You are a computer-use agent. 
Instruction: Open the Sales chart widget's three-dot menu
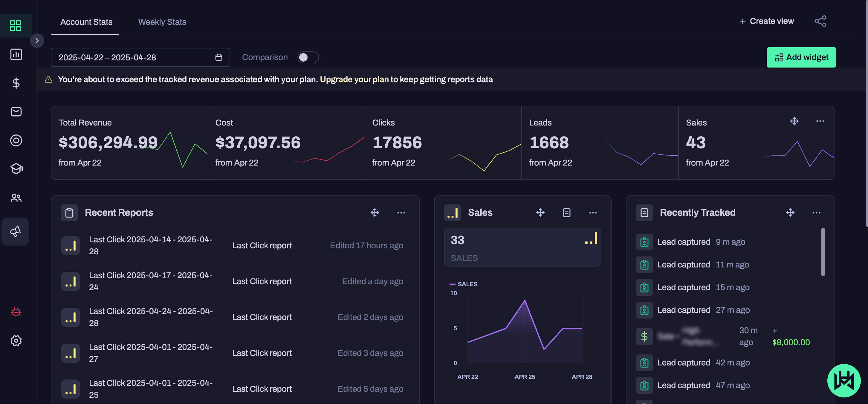tap(592, 213)
